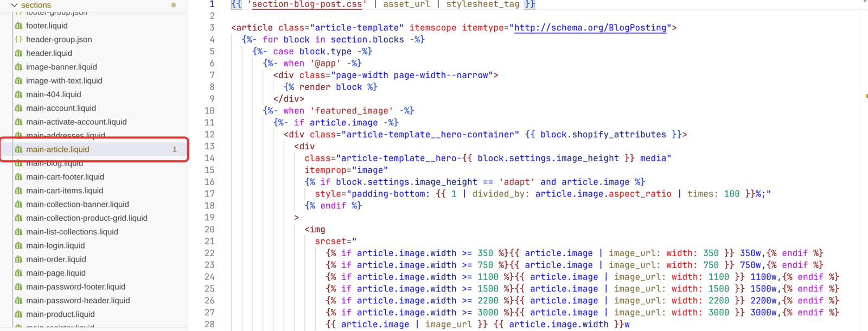Image resolution: width=868 pixels, height=331 pixels.
Task: Open main-collection-banner.liquid file
Action: pos(77,204)
